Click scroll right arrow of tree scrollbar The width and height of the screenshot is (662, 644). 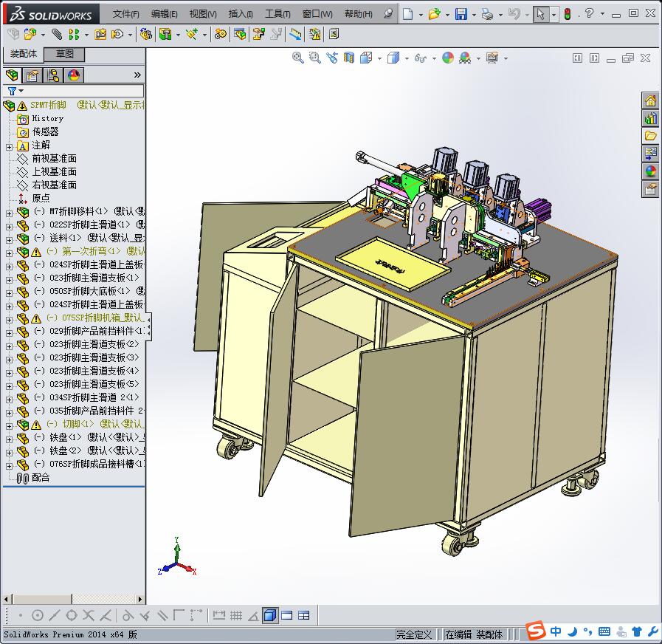(x=140, y=599)
